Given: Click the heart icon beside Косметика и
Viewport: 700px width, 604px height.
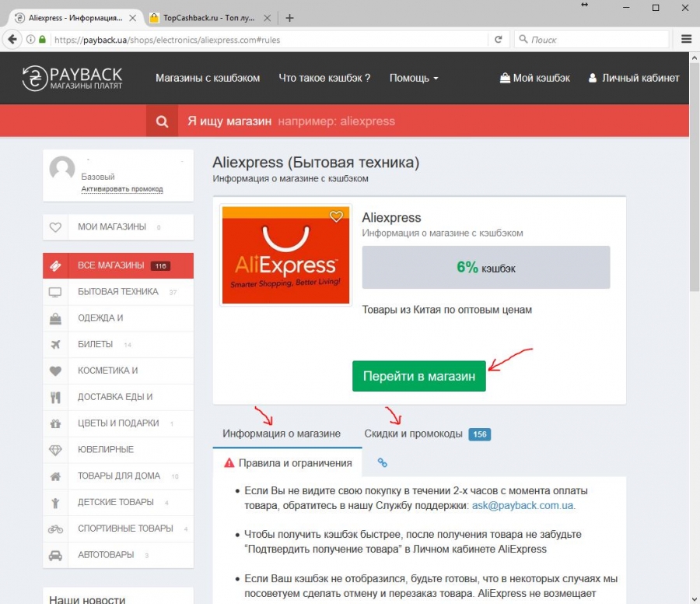Looking at the screenshot, I should 55,370.
